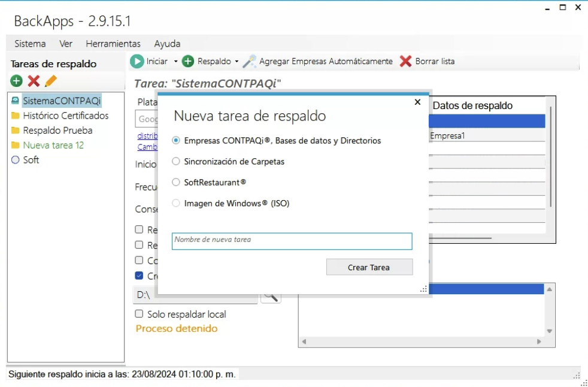Select the Respaldo Prueba task
Viewport: 588px width, 387px height.
[57, 130]
